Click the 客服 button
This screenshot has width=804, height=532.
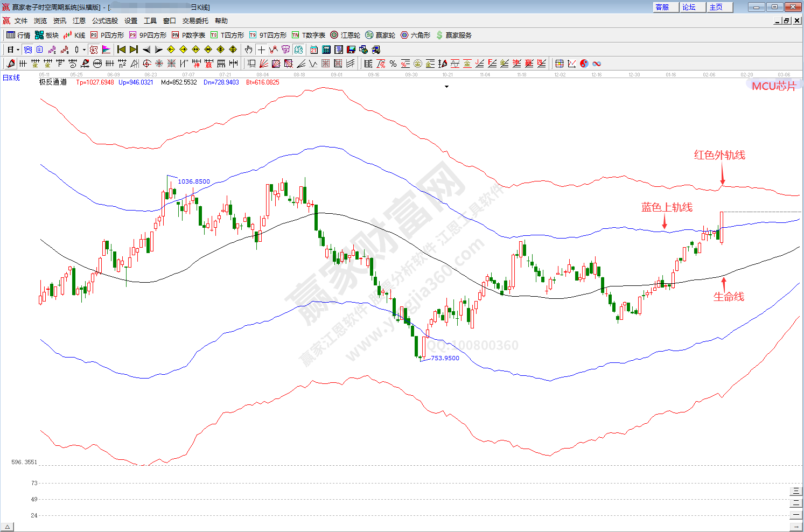(662, 7)
